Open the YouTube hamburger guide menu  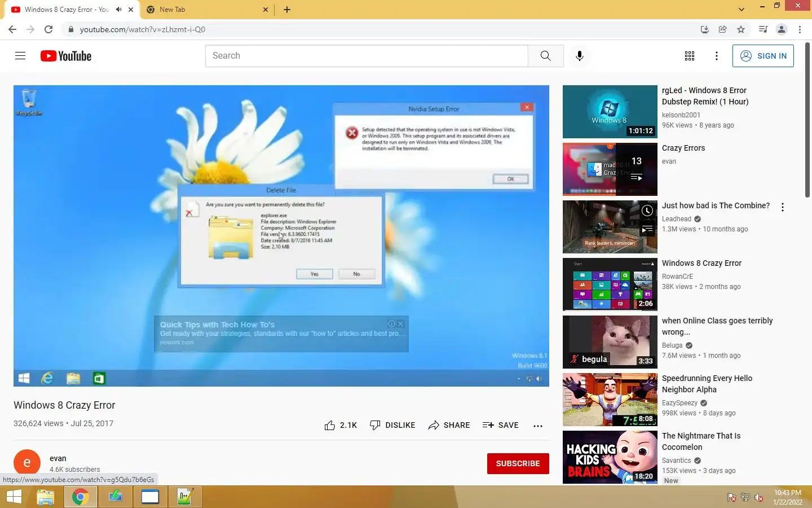coord(20,56)
